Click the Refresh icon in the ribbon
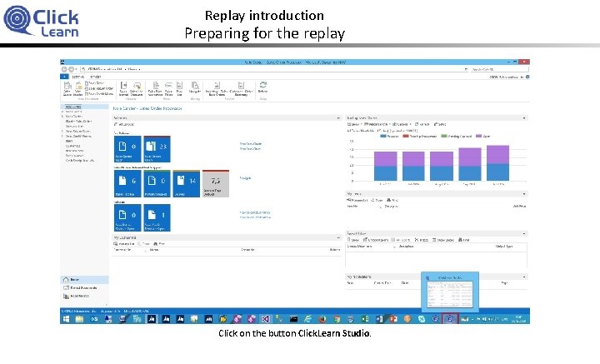The image size is (600, 364). 262,87
